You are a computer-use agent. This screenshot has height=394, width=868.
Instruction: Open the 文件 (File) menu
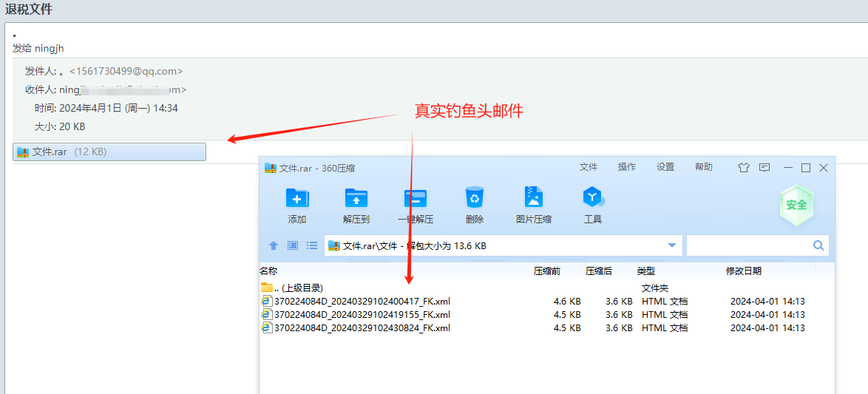pyautogui.click(x=589, y=167)
